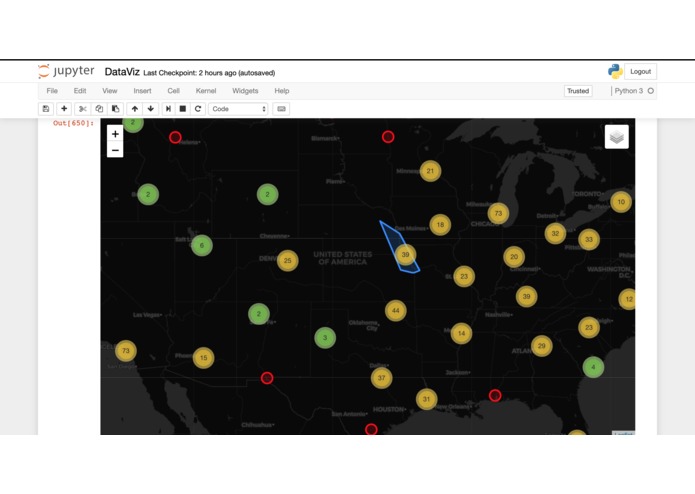Run the cell with the skip-forward icon
The height and width of the screenshot is (494, 695).
coord(168,109)
